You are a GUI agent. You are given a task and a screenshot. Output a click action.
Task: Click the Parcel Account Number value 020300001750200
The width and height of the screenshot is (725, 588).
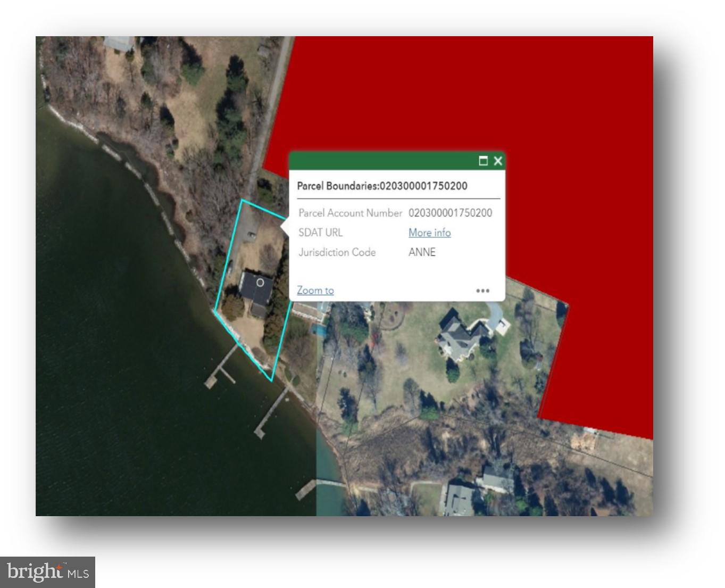pyautogui.click(x=450, y=213)
